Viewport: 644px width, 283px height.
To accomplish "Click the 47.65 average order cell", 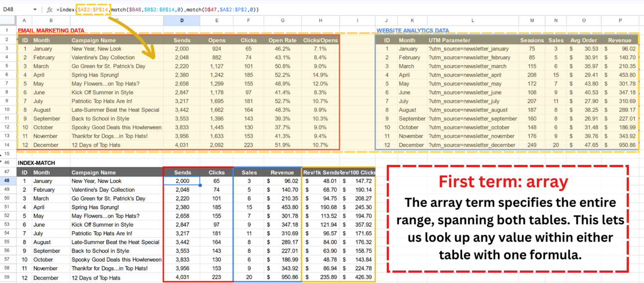I will (x=584, y=145).
